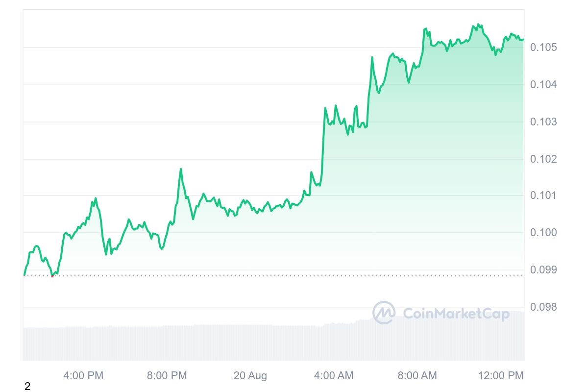
Task: Click the 0.098 price axis label
Action: coord(544,307)
